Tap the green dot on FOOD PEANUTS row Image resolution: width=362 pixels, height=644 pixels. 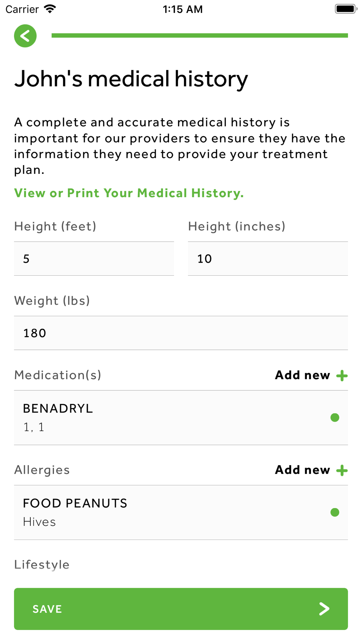point(335,512)
